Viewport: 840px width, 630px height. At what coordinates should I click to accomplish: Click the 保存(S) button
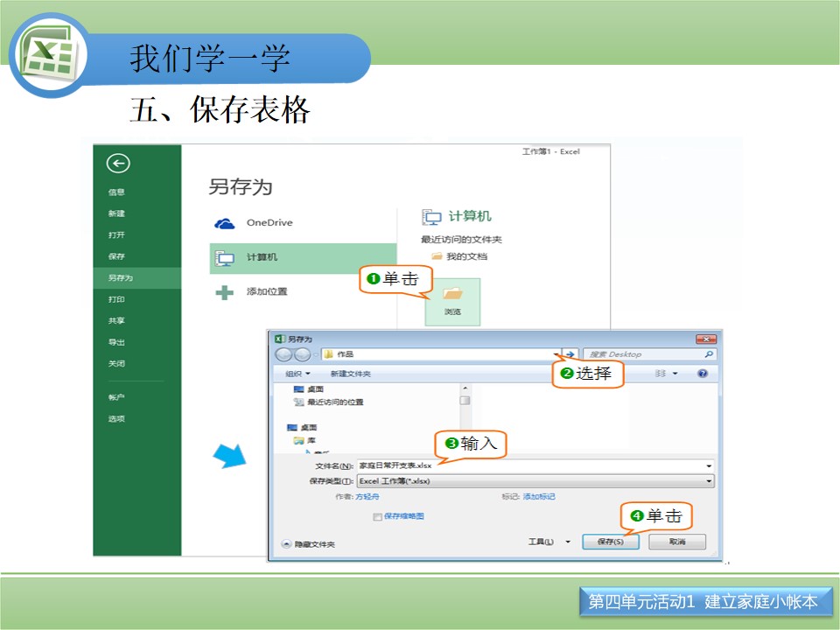610,542
